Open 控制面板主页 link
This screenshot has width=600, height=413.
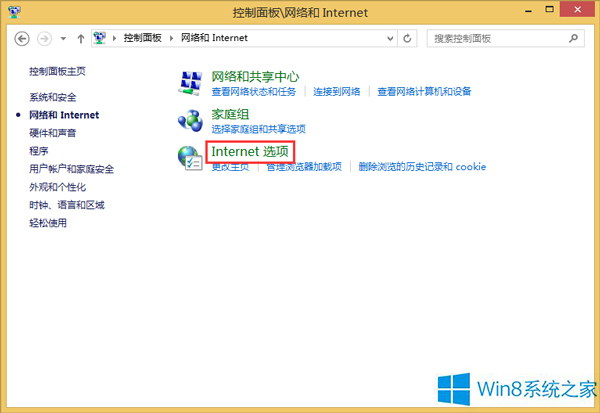point(57,71)
